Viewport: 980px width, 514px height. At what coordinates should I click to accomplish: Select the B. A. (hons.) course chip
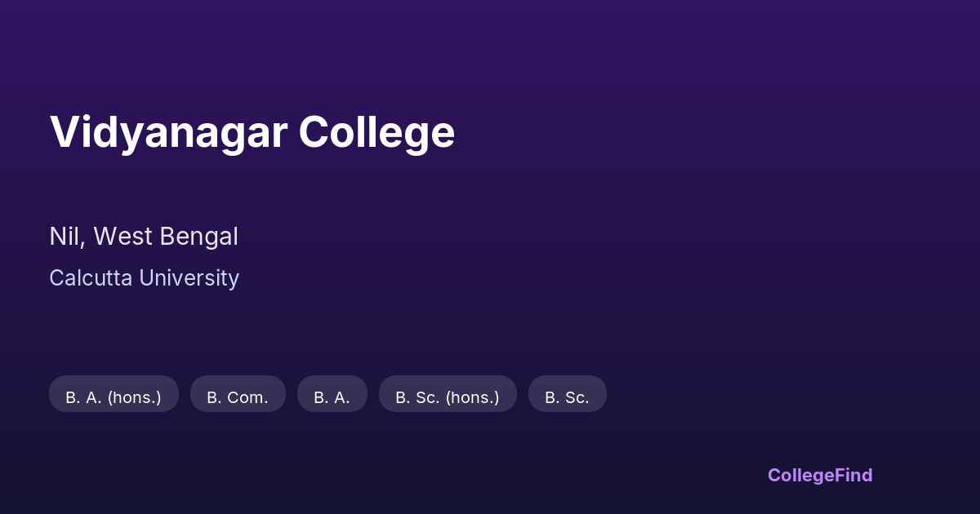(x=114, y=397)
